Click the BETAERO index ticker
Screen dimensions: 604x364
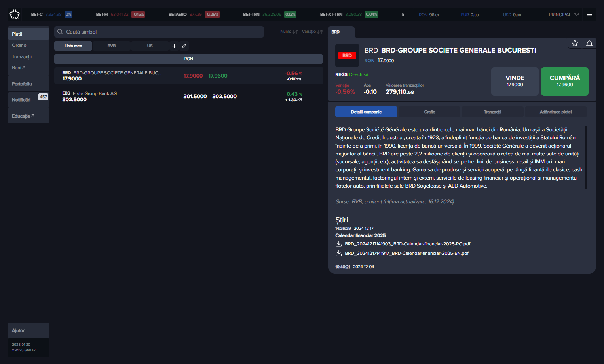194,15
